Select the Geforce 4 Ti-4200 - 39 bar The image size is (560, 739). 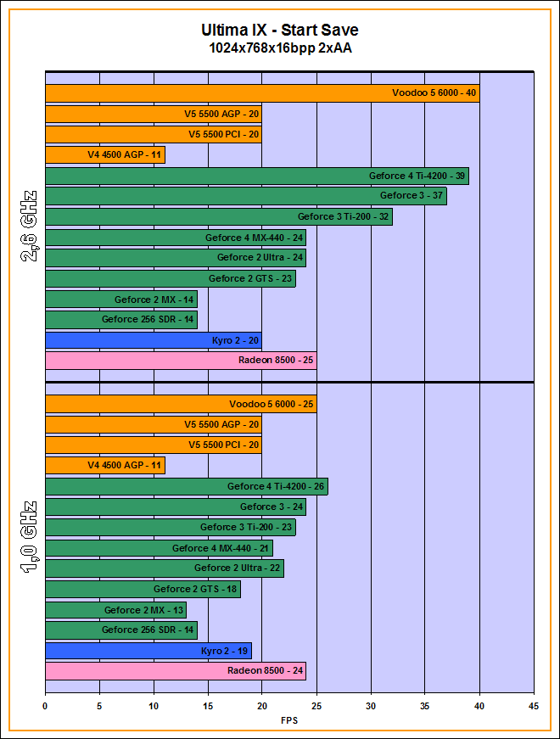coord(256,176)
